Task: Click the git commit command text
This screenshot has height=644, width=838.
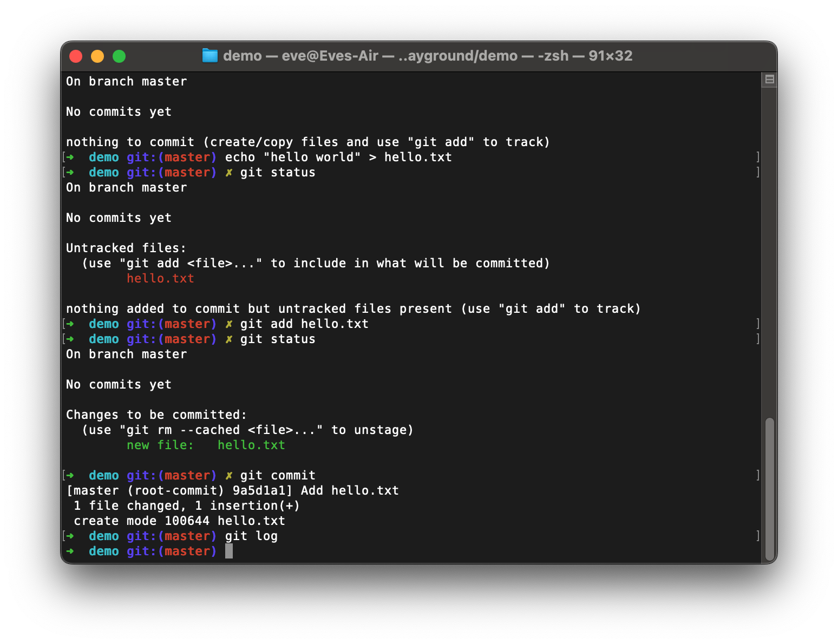Action: tap(279, 475)
